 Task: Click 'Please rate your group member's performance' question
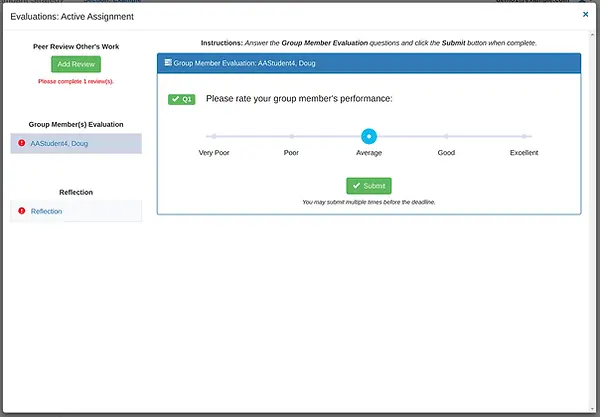point(299,99)
